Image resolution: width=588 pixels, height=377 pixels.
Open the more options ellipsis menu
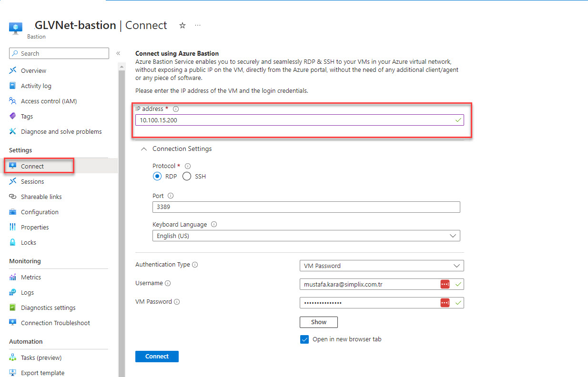pyautogui.click(x=198, y=26)
